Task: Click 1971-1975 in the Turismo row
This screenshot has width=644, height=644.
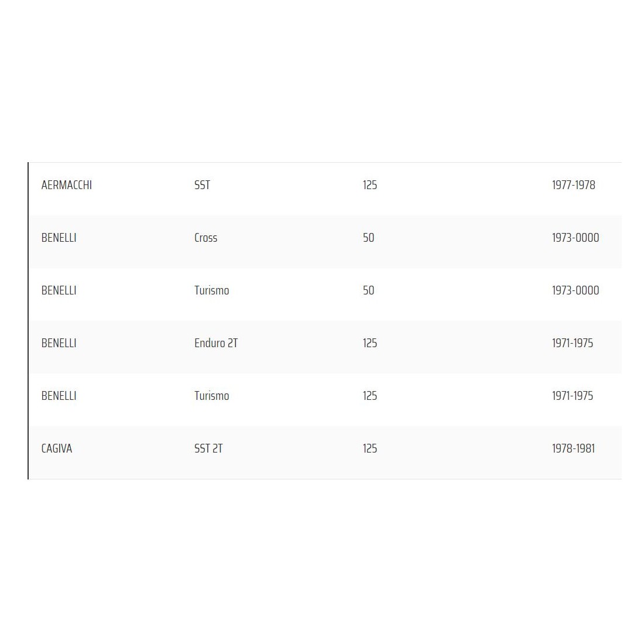Action: coord(572,396)
